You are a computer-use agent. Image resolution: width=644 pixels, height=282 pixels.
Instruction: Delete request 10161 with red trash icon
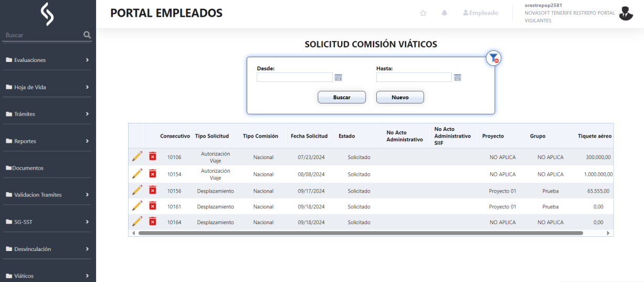[x=152, y=206]
